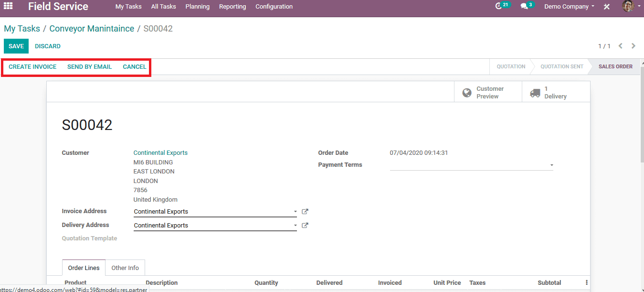This screenshot has height=292, width=644.
Task: Click the S00042 order title
Action: [x=87, y=125]
